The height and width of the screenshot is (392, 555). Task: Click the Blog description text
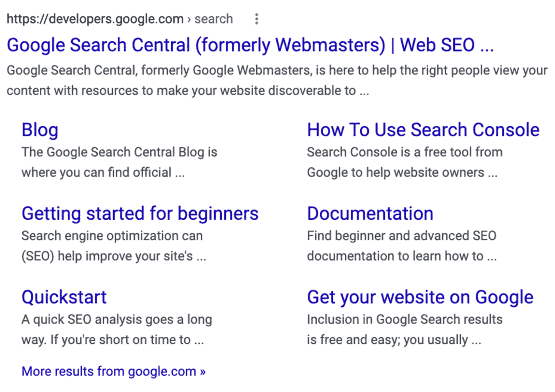[119, 162]
